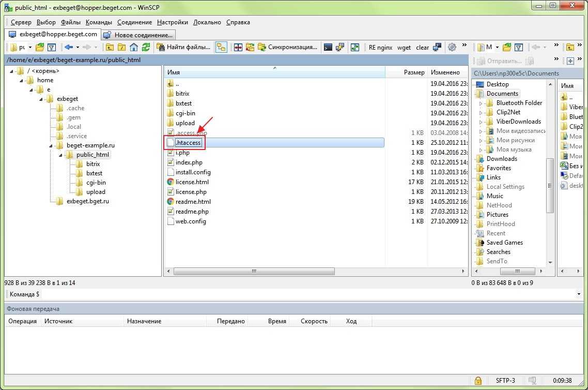Collapse the public_html tree node
This screenshot has width=588, height=390.
61,155
